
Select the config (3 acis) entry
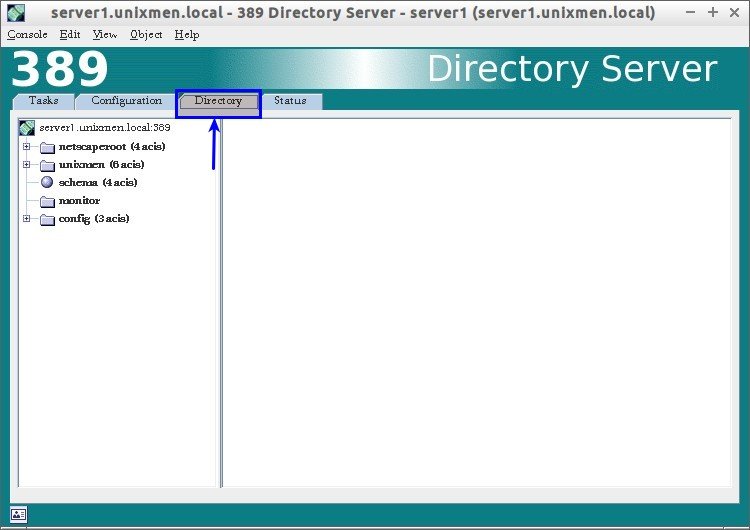point(94,219)
